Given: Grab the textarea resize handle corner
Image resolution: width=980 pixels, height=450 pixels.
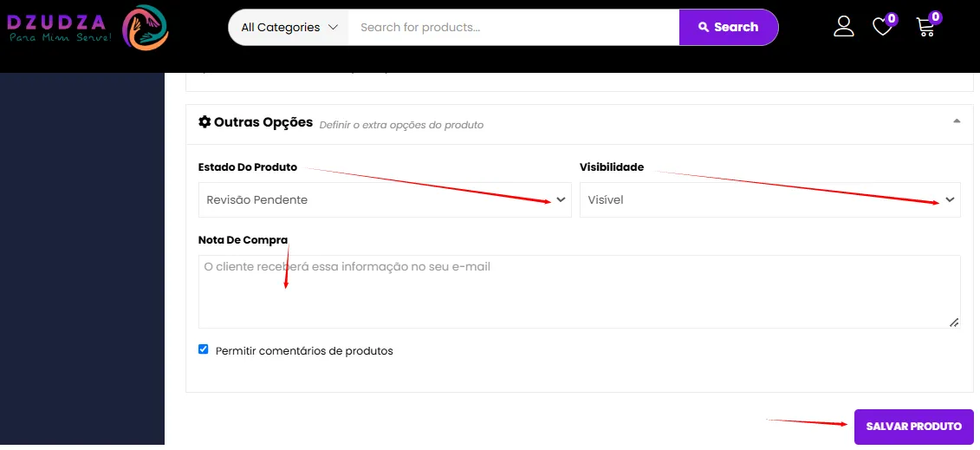Looking at the screenshot, I should (x=954, y=323).
